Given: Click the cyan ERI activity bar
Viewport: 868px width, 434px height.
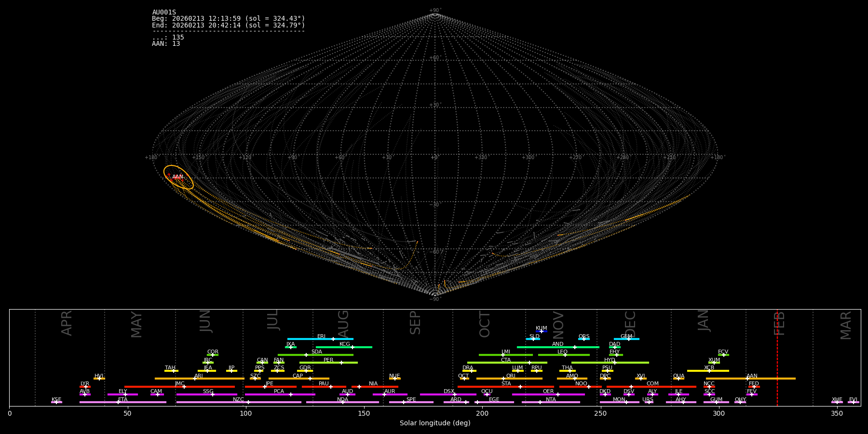Looking at the screenshot, I should point(320,339).
